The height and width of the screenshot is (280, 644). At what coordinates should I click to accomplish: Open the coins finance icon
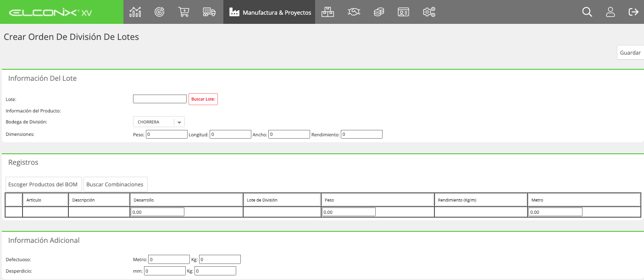point(378,12)
